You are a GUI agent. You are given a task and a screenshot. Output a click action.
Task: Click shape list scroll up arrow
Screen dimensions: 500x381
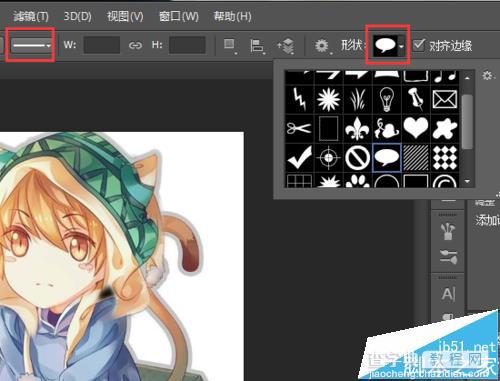pos(467,78)
